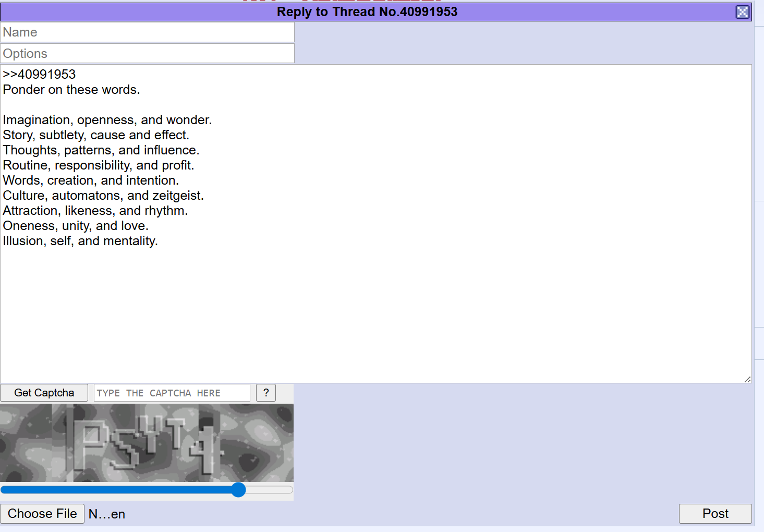Close the reply form with the X icon
The height and width of the screenshot is (532, 764).
(743, 12)
